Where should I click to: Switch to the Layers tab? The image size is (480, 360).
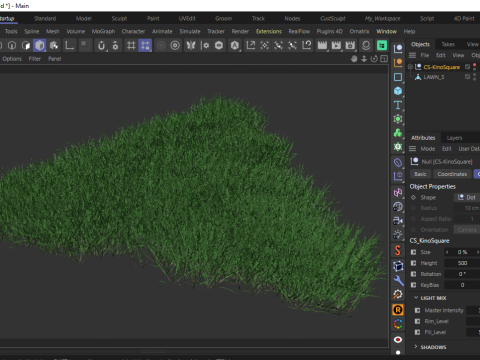(454, 138)
